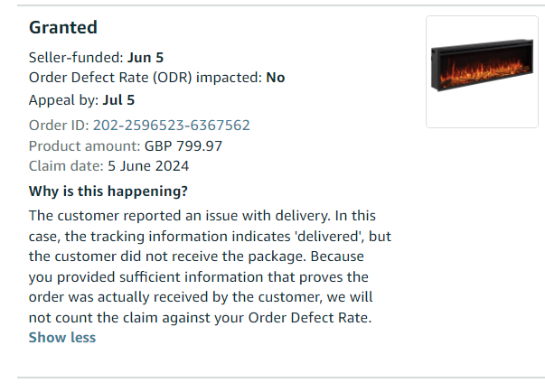This screenshot has width=545, height=392.
Task: Click the Order Defect Rate (ODR) impacted label
Action: (x=146, y=78)
